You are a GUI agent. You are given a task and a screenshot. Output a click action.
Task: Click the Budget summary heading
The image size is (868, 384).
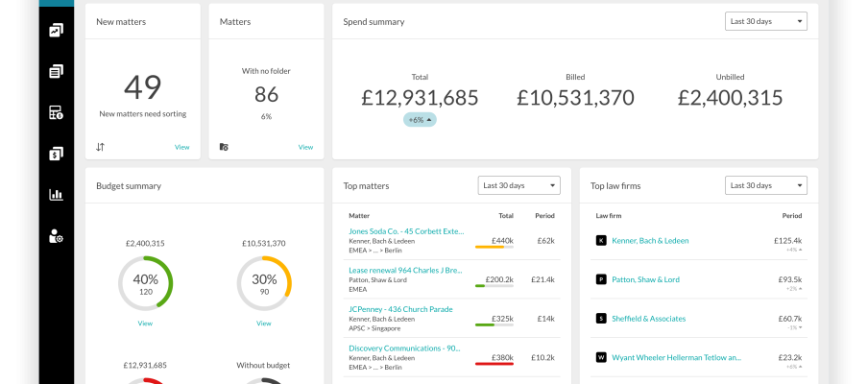coord(129,186)
